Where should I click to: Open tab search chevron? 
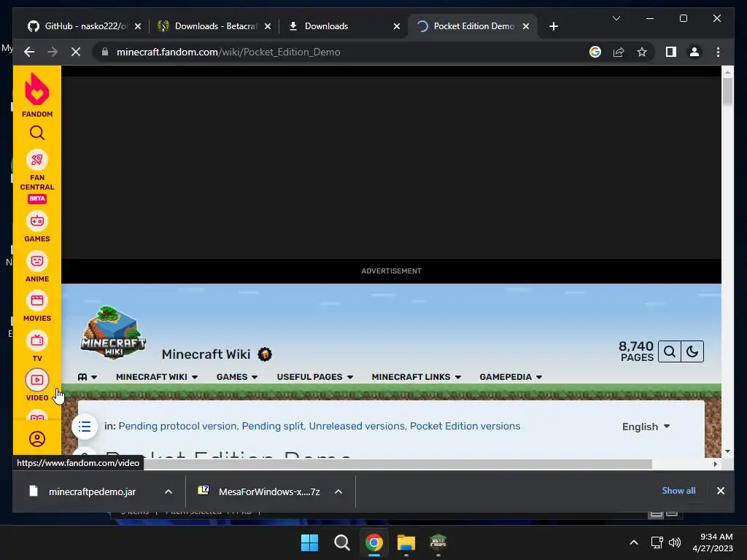pos(616,18)
